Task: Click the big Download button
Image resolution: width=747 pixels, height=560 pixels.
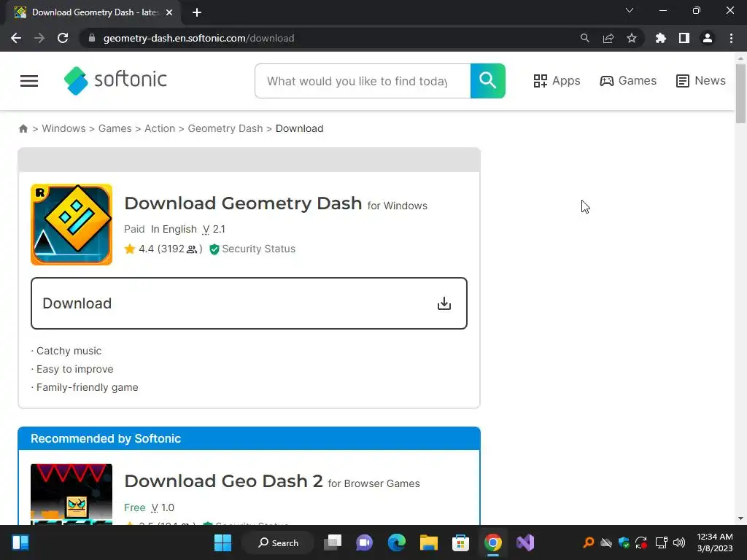Action: pos(249,303)
